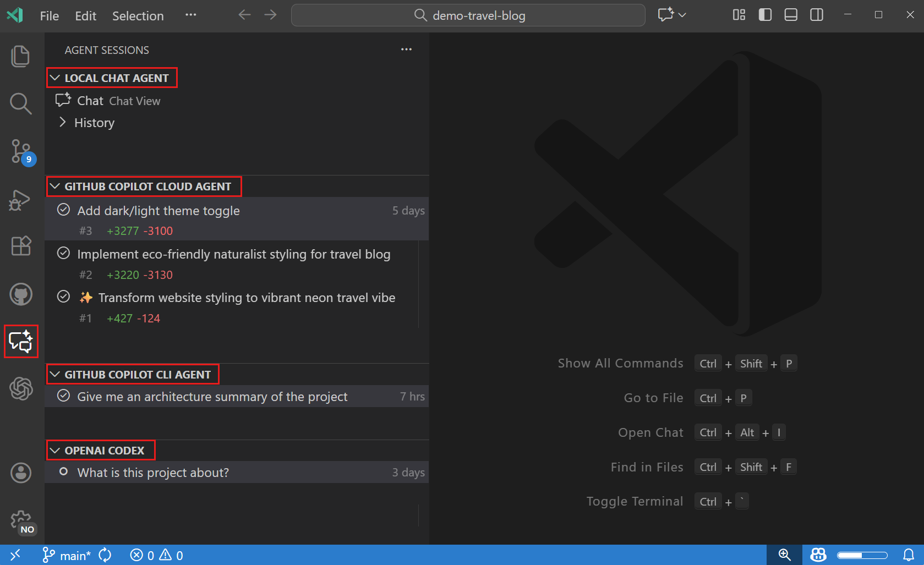Open the GitHub sidebar view
Screen dimensions: 924x565
pos(20,294)
